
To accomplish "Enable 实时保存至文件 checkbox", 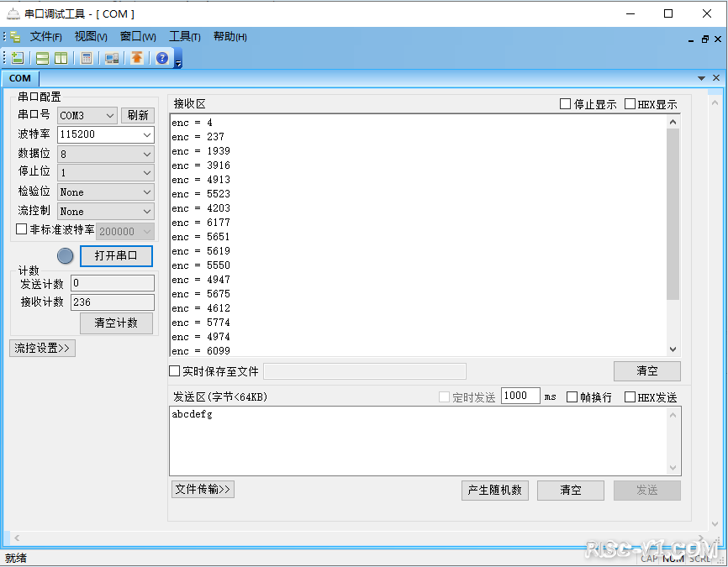I will point(174,371).
